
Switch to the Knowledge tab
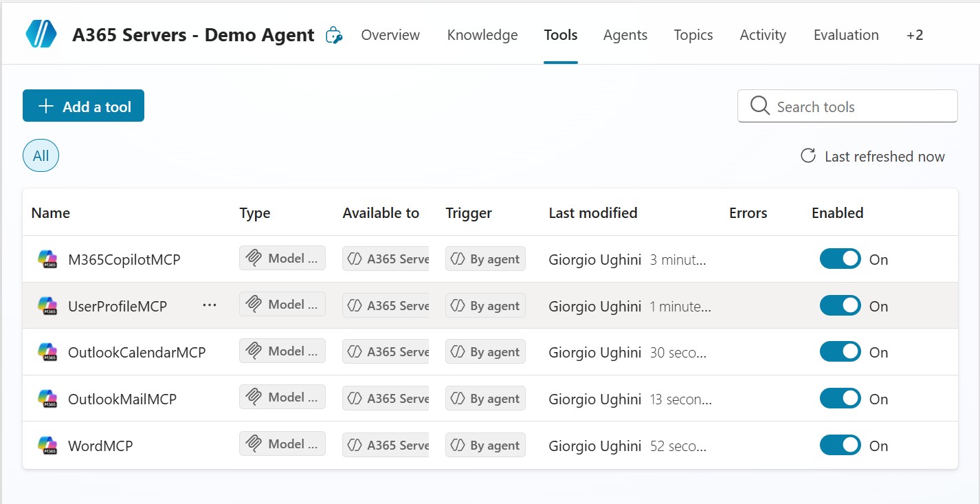coord(482,35)
